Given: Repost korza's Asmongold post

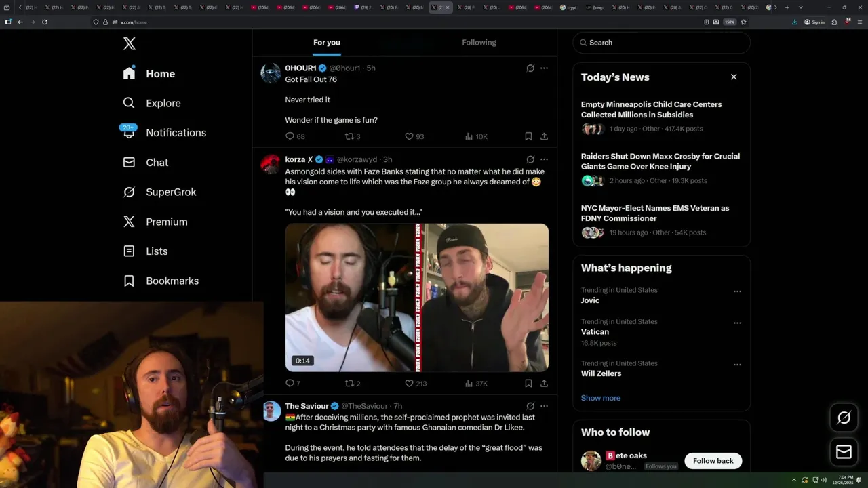Looking at the screenshot, I should coord(353,384).
